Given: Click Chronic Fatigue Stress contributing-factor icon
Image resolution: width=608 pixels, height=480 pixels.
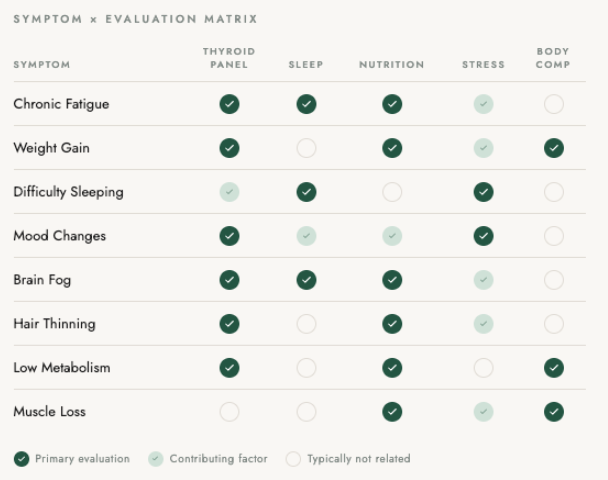Looking at the screenshot, I should point(483,104).
